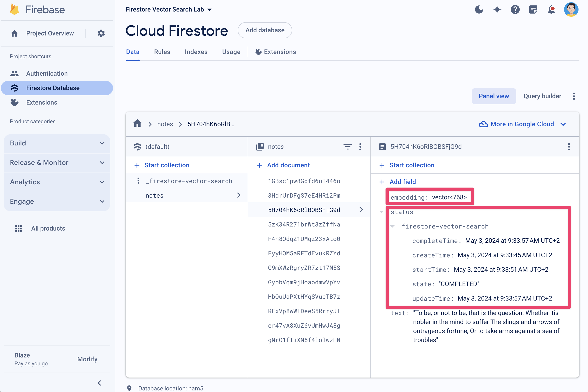This screenshot has width=588, height=392.
Task: Click the three-dot menu on notes collection
Action: tap(361, 147)
